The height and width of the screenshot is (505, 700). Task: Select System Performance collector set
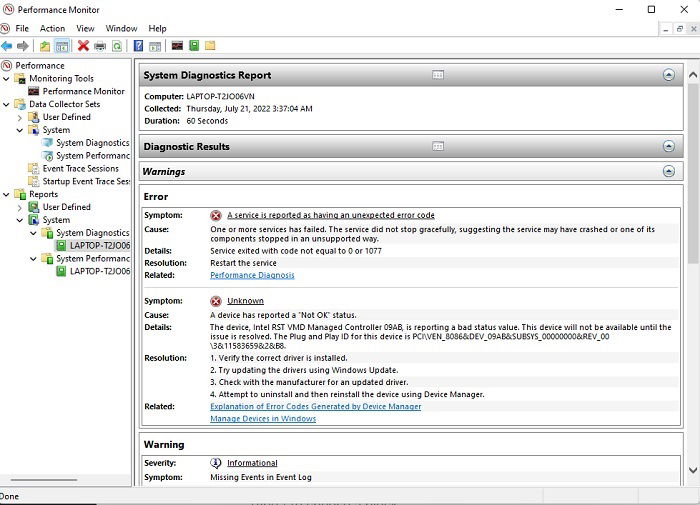[93, 156]
